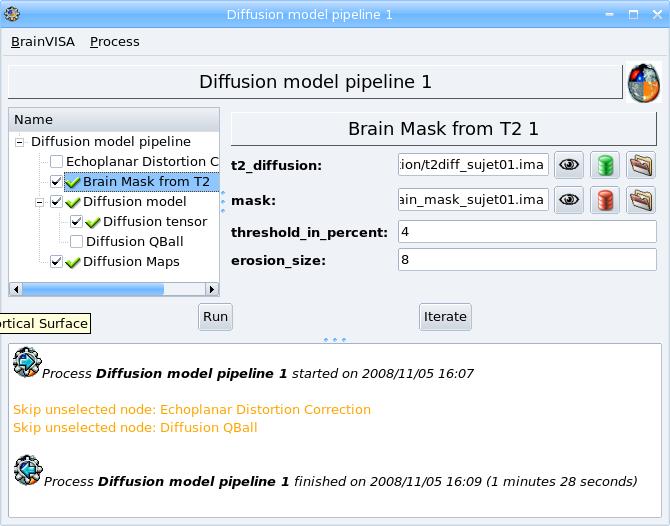
Task: Click the splitter handle above the log
Action: (335, 340)
